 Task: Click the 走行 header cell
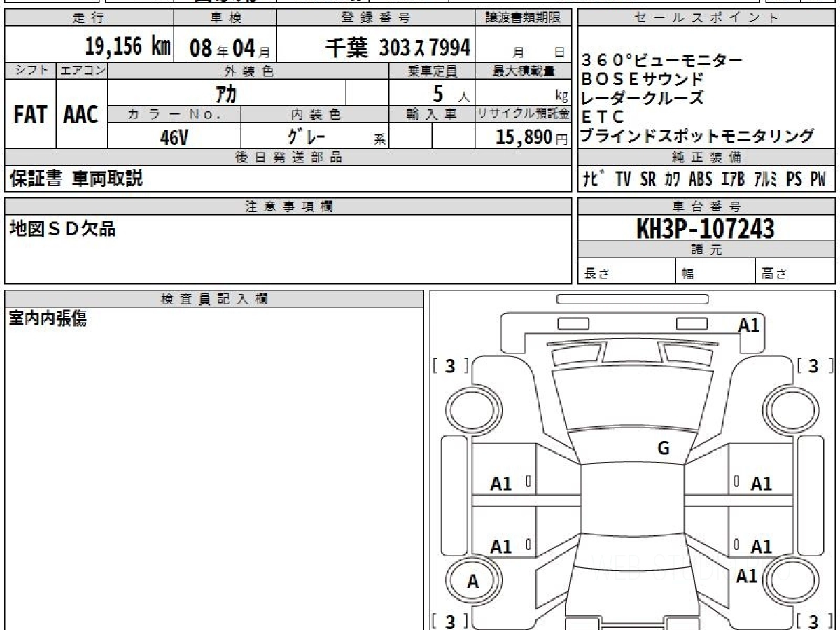(89, 18)
